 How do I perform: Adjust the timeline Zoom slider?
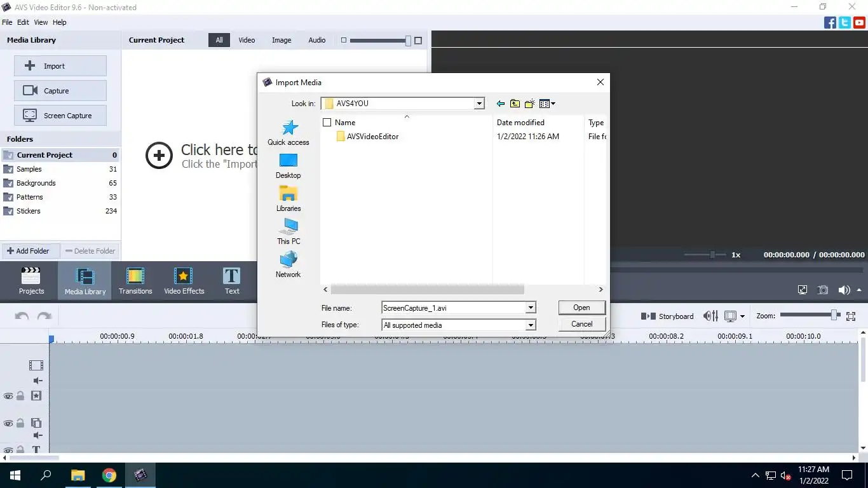click(834, 315)
